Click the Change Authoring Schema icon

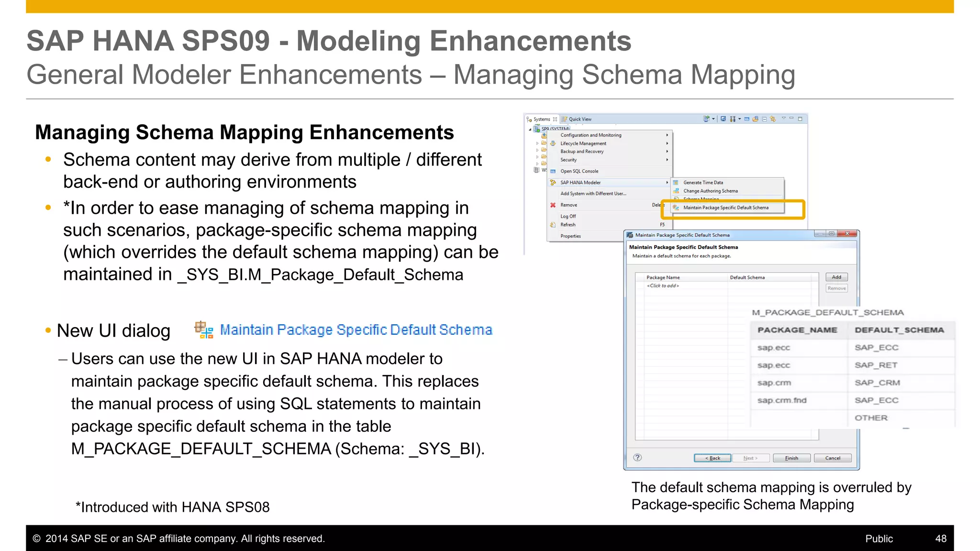[676, 191]
